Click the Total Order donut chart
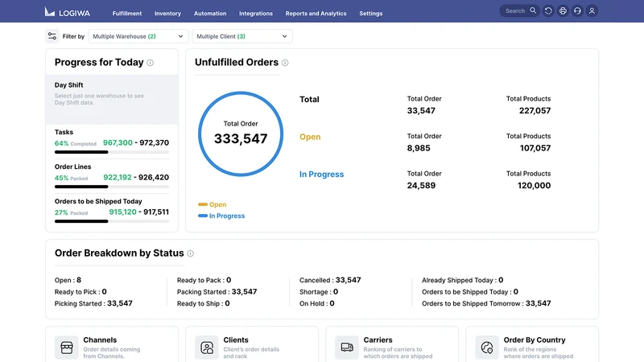 click(x=241, y=134)
